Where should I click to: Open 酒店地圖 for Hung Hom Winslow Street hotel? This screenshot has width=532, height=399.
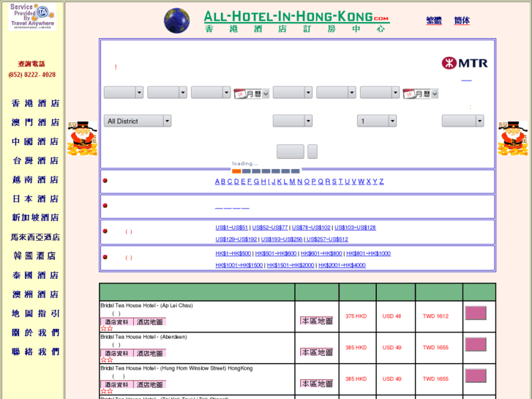point(149,385)
